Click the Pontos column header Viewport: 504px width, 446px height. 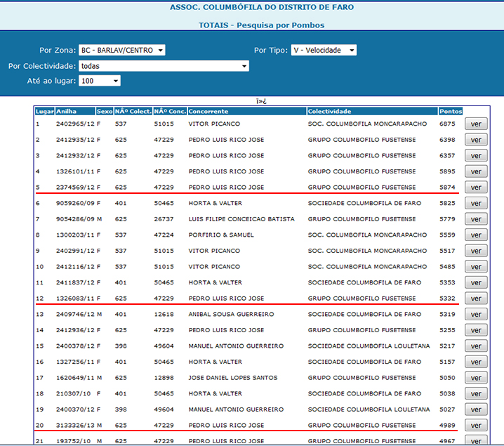(450, 111)
